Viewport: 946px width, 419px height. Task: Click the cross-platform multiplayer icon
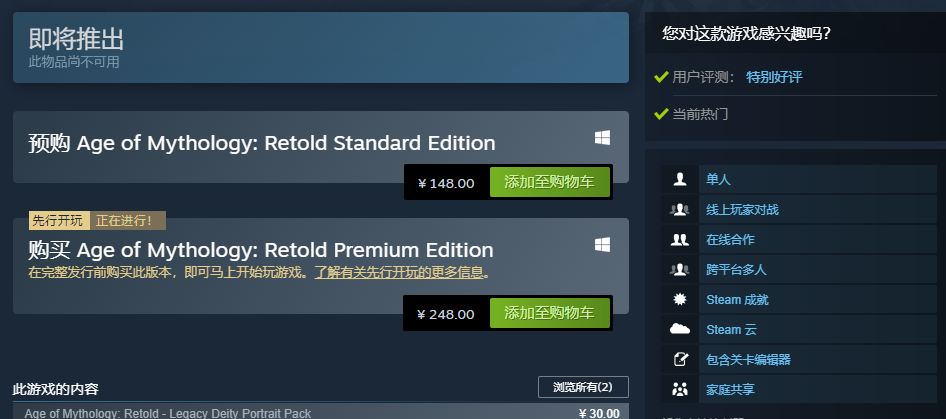pos(680,269)
